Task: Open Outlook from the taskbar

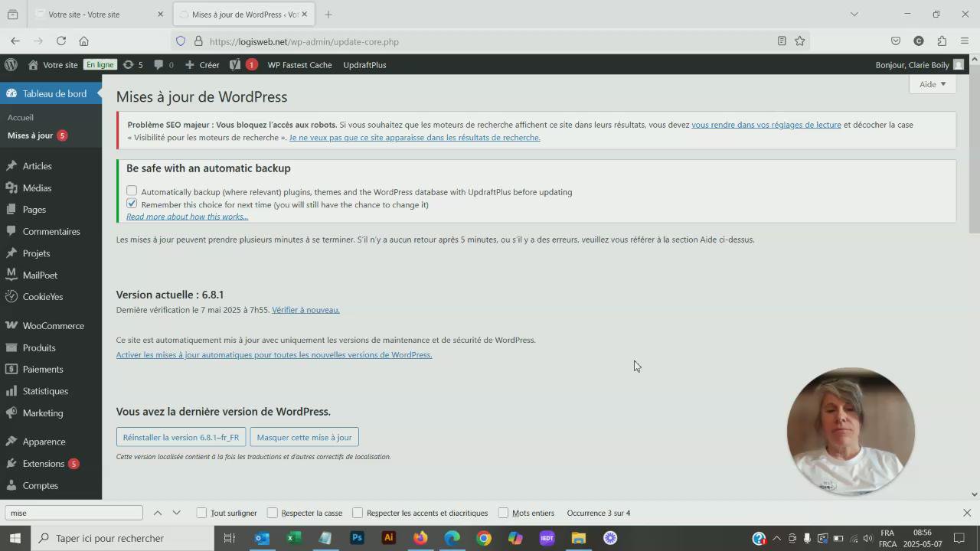Action: point(261,538)
